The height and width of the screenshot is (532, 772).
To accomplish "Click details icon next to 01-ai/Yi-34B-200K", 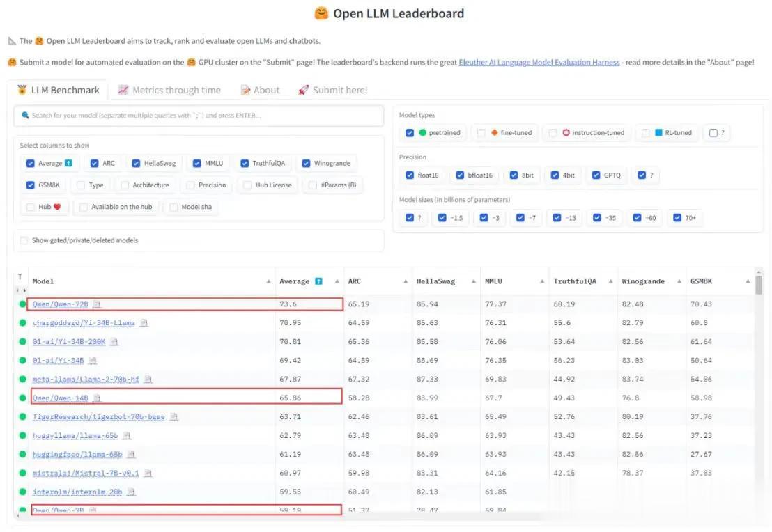I will [x=114, y=341].
